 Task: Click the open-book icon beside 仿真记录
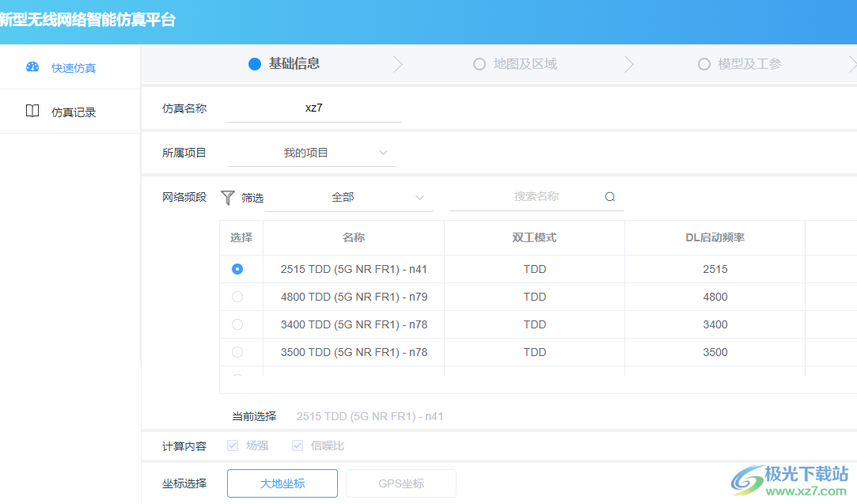(x=32, y=111)
